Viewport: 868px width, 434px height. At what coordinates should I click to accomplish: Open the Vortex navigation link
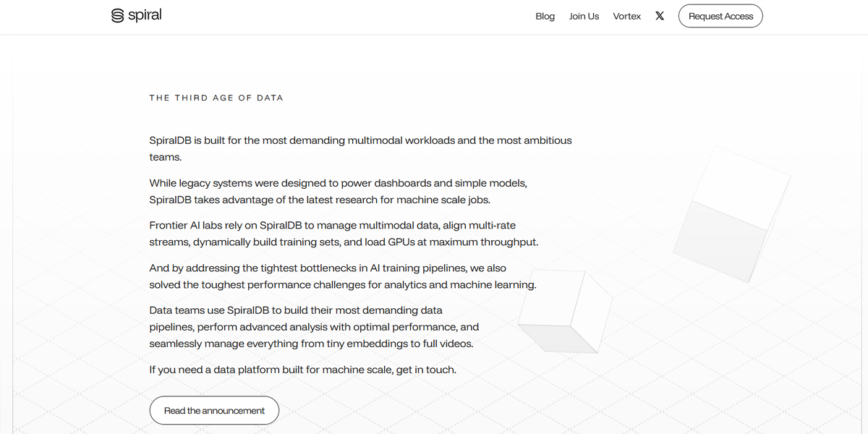click(626, 16)
